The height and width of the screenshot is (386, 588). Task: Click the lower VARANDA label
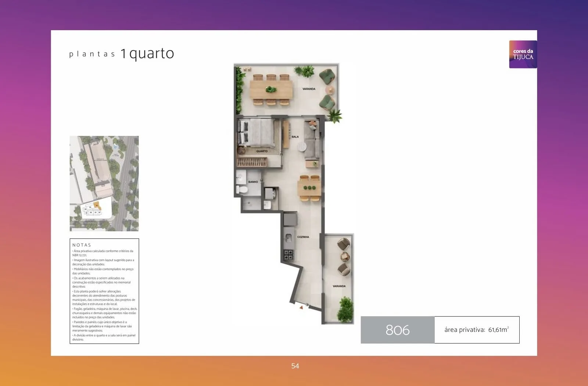point(339,286)
